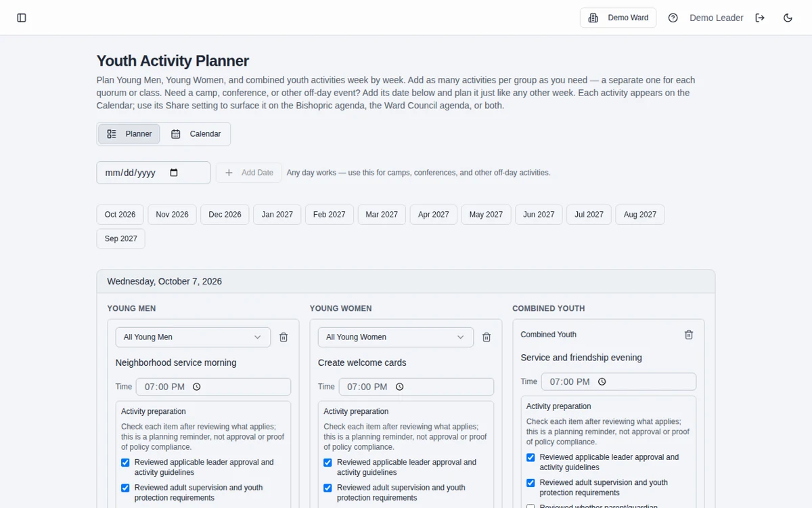This screenshot has width=812, height=508.
Task: Delete the Combined Youth activity trash icon
Action: pyautogui.click(x=689, y=335)
